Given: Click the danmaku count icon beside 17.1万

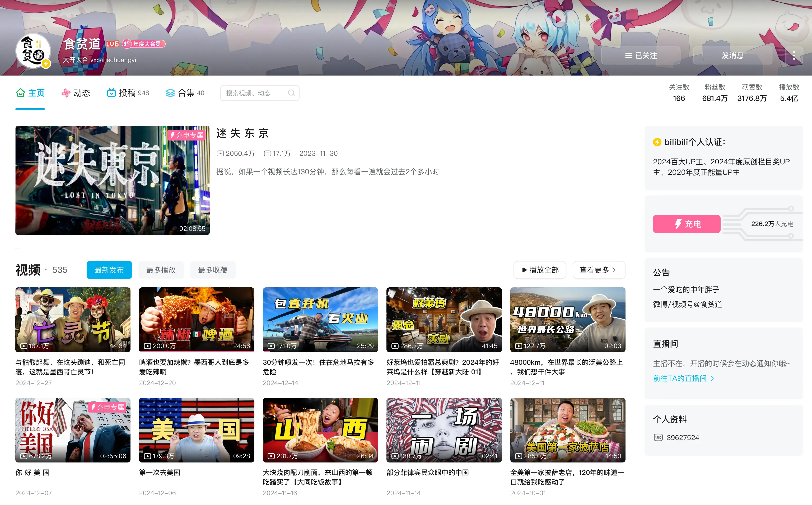Looking at the screenshot, I should 267,153.
